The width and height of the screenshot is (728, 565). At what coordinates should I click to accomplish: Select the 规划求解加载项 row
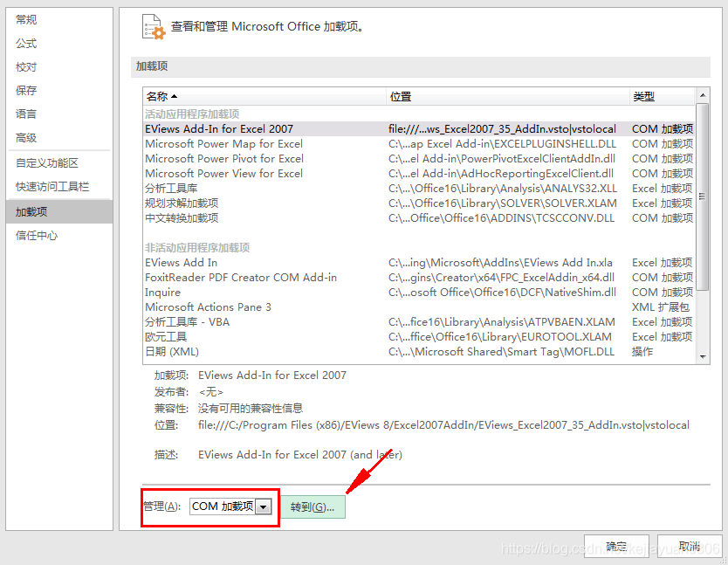[x=419, y=203]
